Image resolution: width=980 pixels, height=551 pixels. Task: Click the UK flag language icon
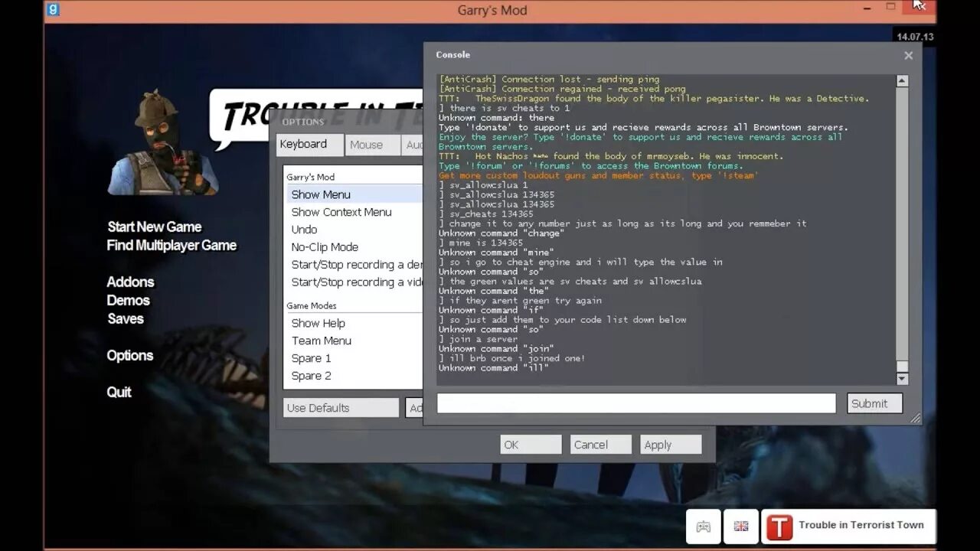740,527
